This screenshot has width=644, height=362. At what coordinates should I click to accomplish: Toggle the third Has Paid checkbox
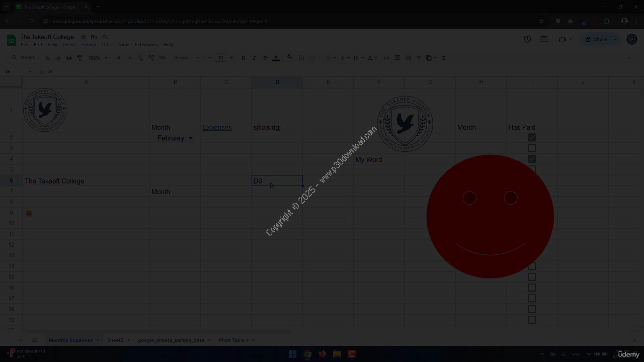(532, 159)
